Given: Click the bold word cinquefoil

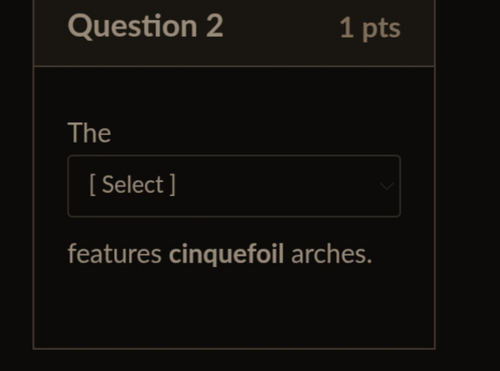Looking at the screenshot, I should click(226, 254).
